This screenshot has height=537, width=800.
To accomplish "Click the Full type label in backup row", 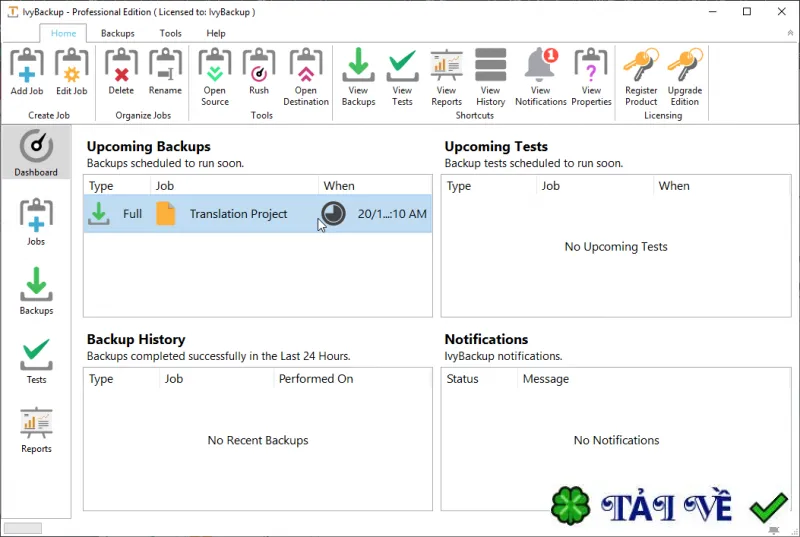I will point(132,214).
